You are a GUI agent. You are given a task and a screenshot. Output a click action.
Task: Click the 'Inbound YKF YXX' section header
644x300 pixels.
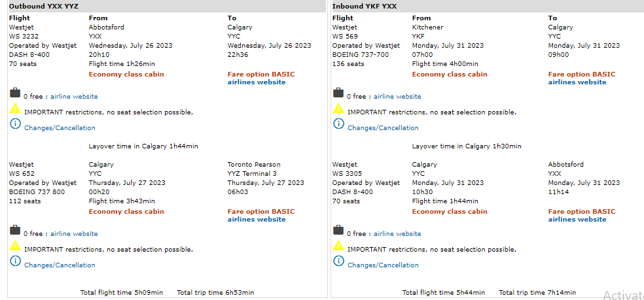point(365,6)
